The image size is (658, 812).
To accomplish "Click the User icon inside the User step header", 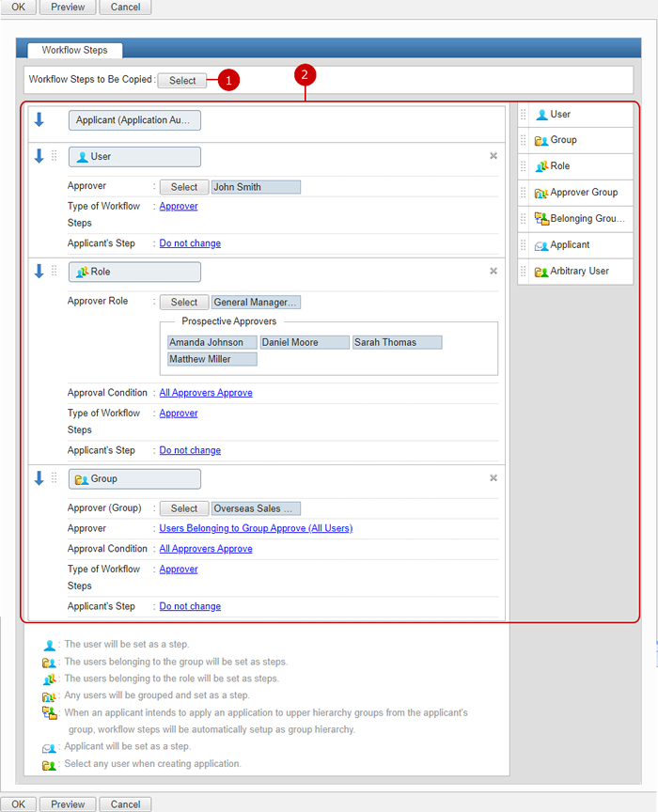I will click(x=82, y=157).
